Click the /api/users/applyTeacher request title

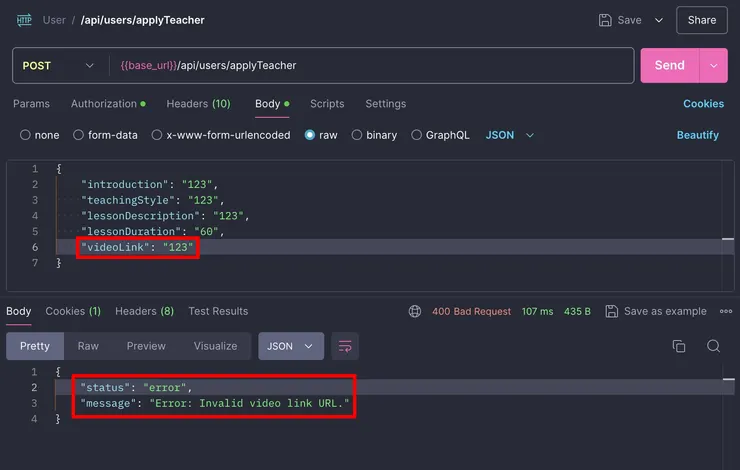(143, 20)
